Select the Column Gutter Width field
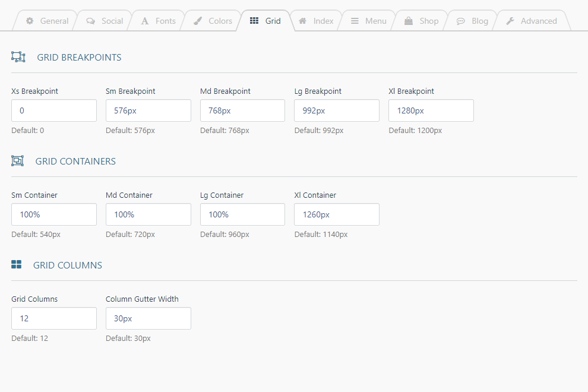 click(x=148, y=318)
